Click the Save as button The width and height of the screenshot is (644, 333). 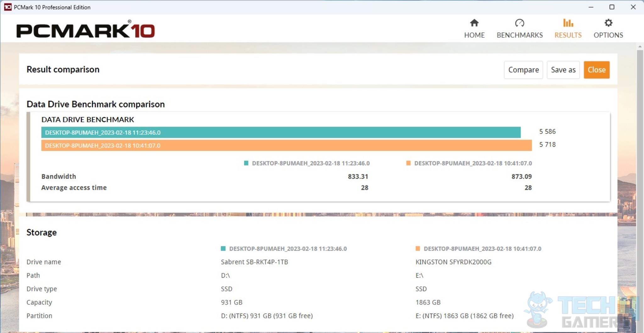tap(563, 70)
